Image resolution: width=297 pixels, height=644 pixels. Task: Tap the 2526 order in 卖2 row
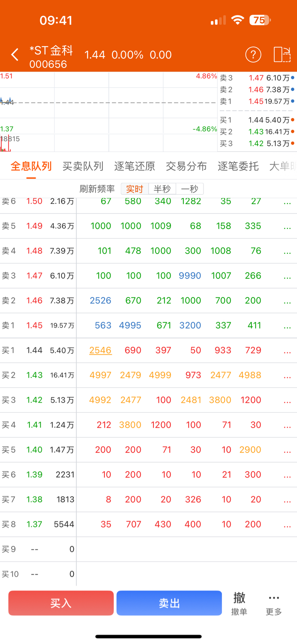(x=101, y=300)
